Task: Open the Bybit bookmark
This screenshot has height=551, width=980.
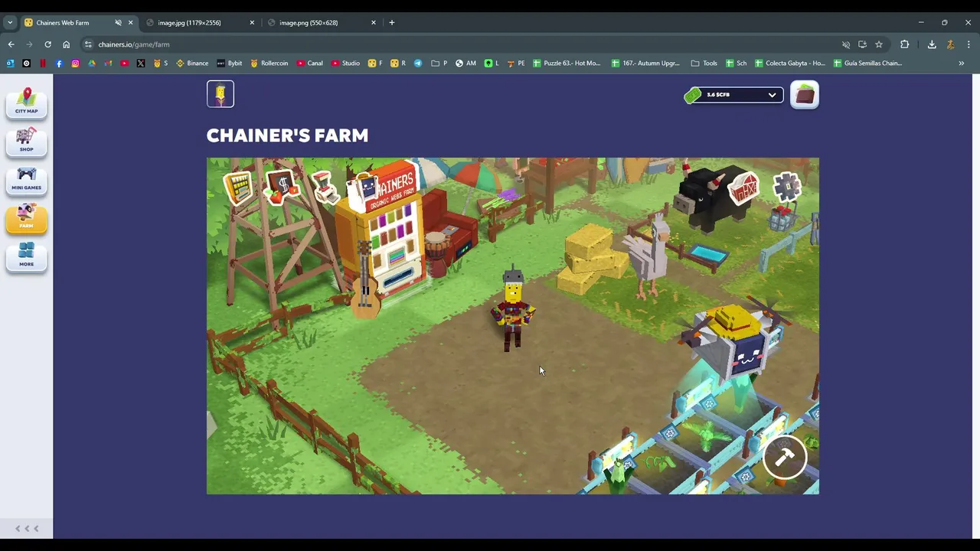Action: 230,63
